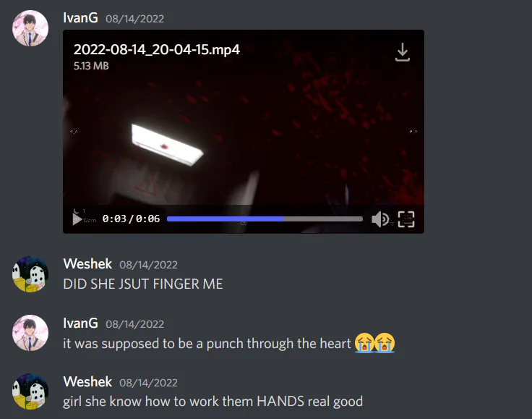The image size is (532, 419).
Task: Play the embedded video
Action: click(x=77, y=219)
